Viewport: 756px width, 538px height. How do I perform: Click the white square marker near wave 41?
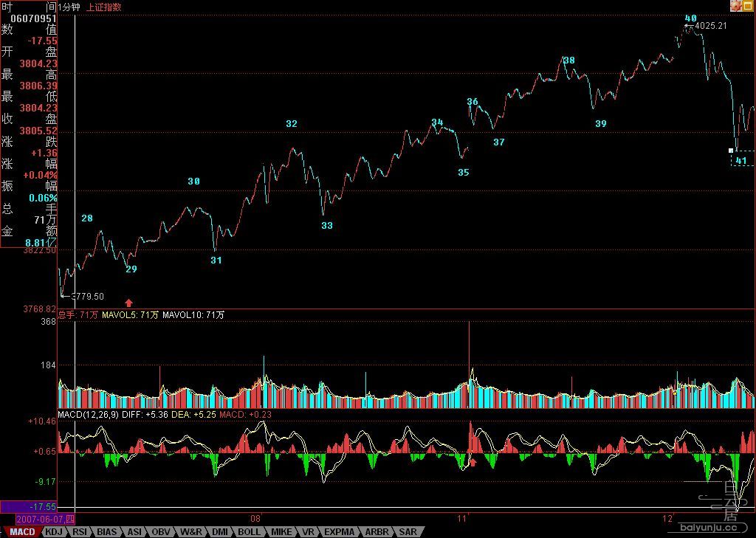coord(731,151)
